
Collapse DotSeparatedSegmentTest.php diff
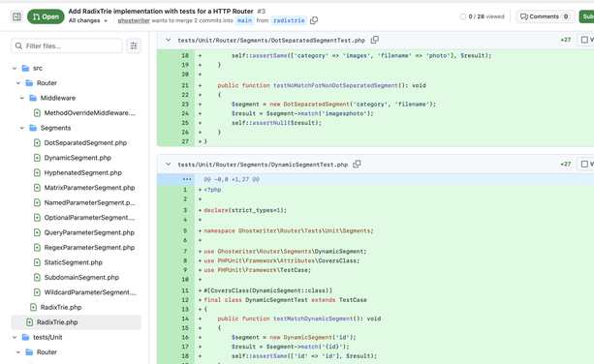(169, 40)
